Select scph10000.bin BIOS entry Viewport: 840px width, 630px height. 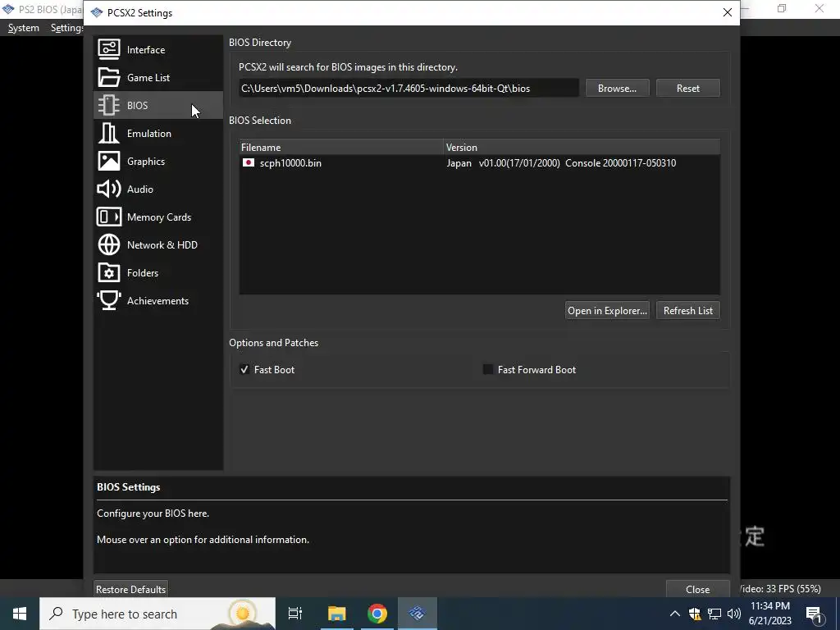479,162
